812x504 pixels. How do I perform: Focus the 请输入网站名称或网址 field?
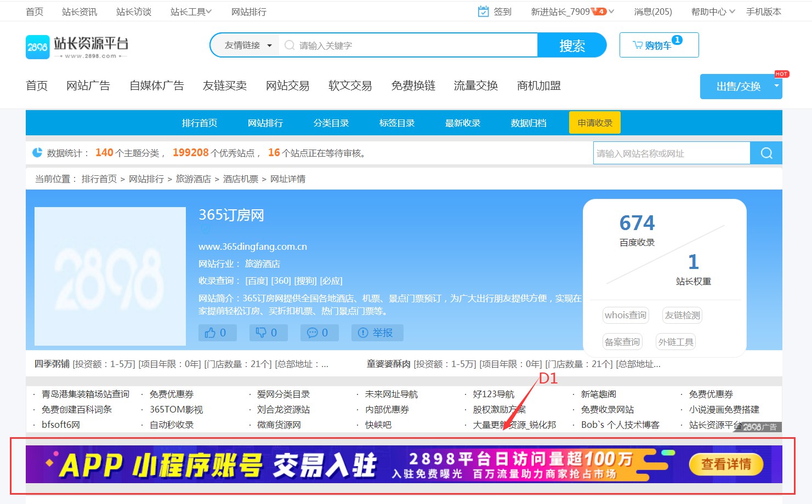pyautogui.click(x=672, y=153)
